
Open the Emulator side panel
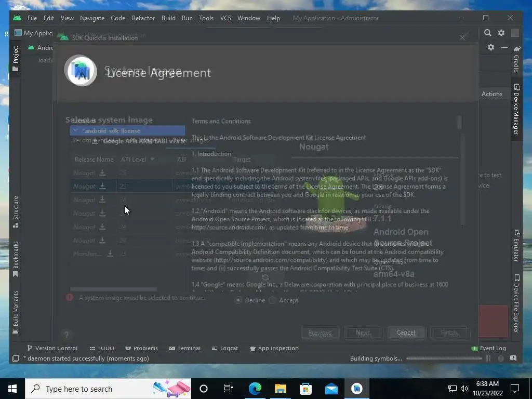516,245
